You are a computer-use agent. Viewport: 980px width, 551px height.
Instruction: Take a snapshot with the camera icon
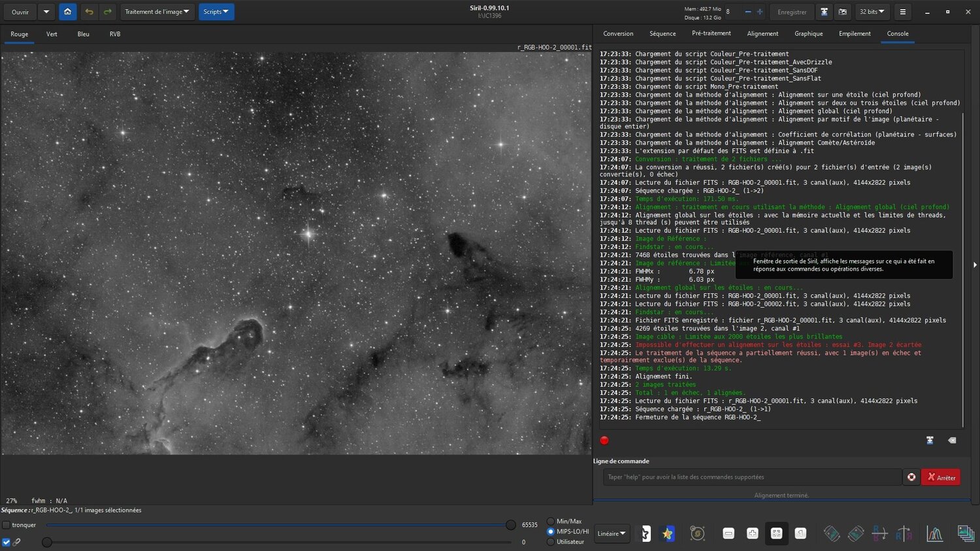coord(843,12)
